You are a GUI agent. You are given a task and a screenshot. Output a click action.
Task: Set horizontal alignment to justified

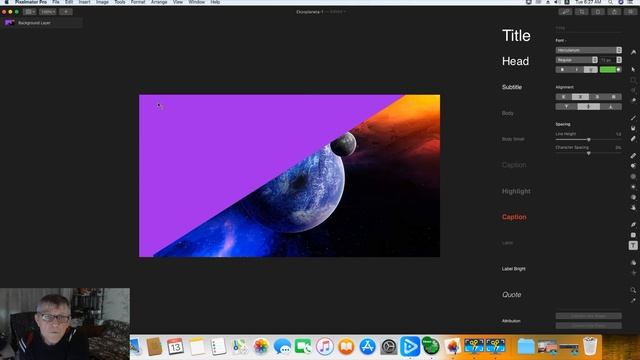(x=613, y=97)
